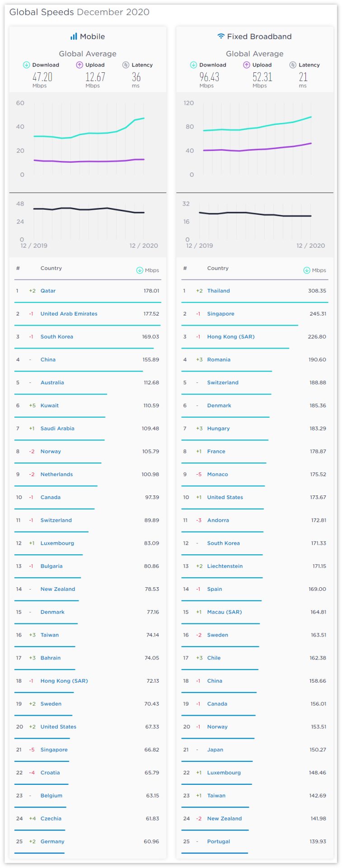Screen dimensions: 342x868
Task: Click the Mobile download arrow icon
Action: [x=26, y=65]
